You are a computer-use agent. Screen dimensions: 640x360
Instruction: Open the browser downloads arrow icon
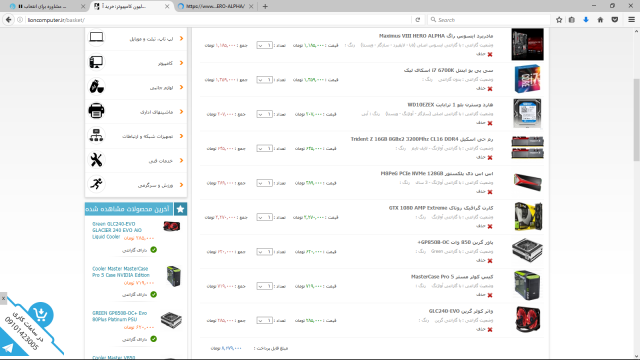[586, 20]
